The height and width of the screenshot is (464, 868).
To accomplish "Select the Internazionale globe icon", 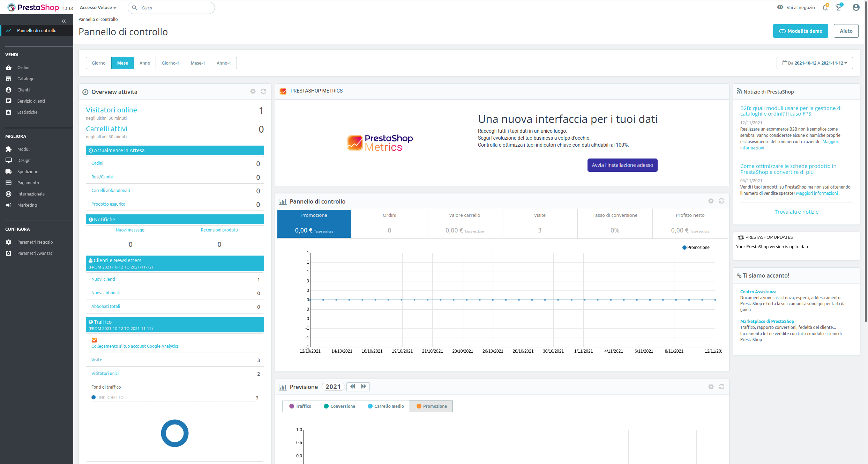I will [x=8, y=194].
